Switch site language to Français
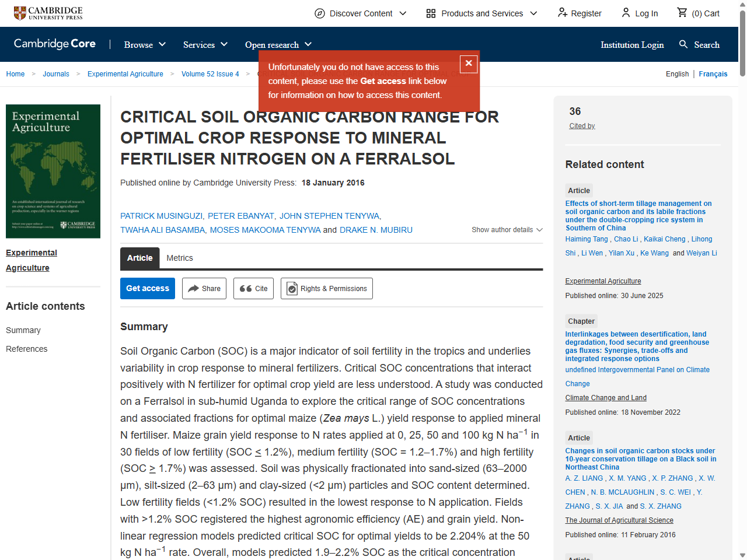This screenshot has height=560, width=747. tap(713, 74)
